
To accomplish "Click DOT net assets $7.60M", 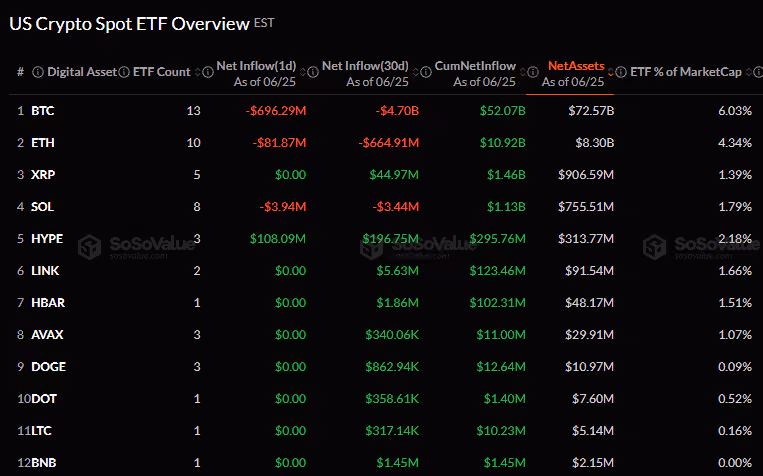I will pyautogui.click(x=593, y=399).
